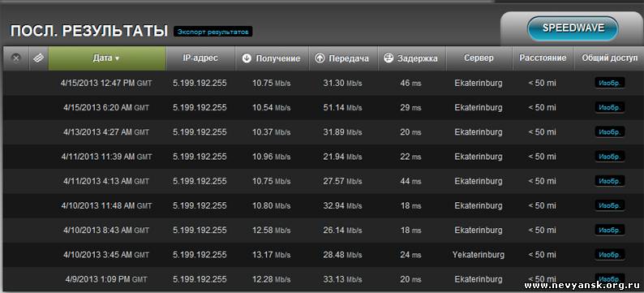Image resolution: width=644 pixels, height=293 pixels.
Task: Click download value 13.17 Mb/s
Action: click(272, 255)
